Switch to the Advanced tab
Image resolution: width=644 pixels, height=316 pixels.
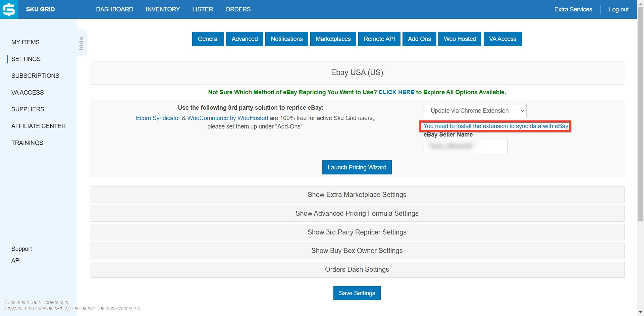tap(245, 39)
